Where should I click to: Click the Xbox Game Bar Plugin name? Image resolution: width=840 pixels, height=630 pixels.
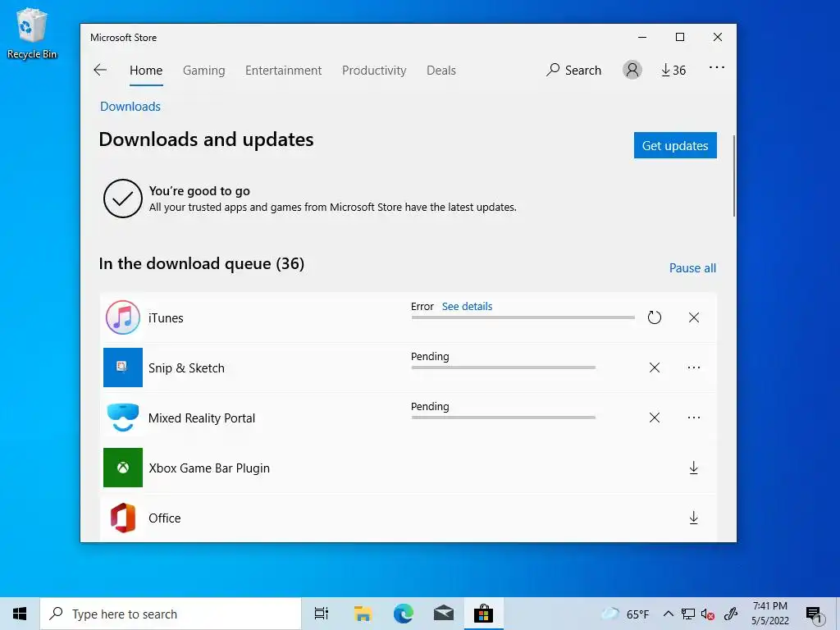(x=209, y=468)
